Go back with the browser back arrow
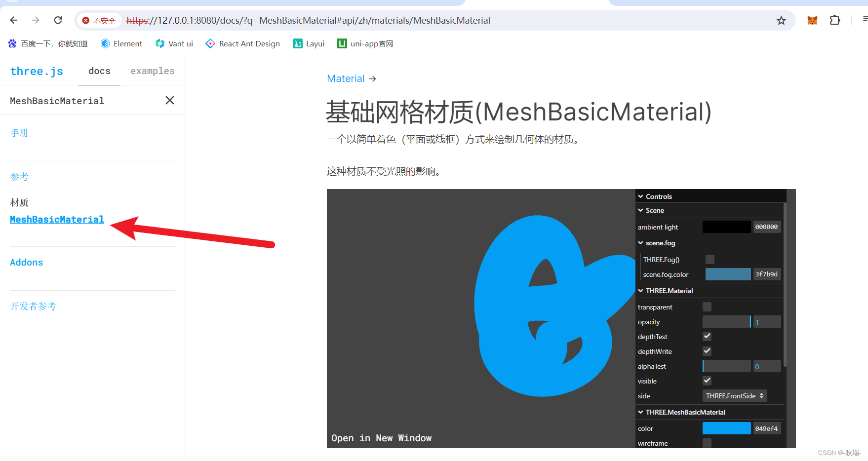 point(14,20)
